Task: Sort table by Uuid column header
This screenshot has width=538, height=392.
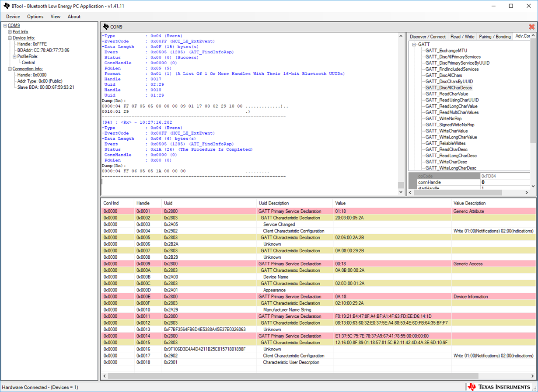Action: 209,203
